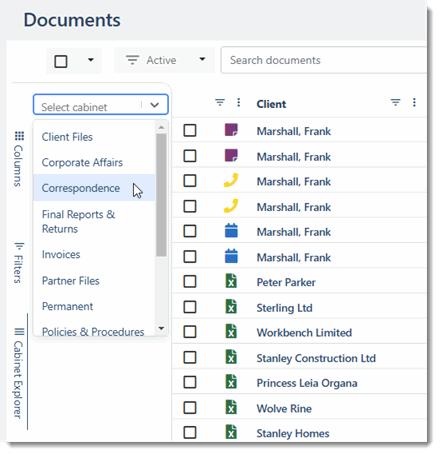The height and width of the screenshot is (454, 440).
Task: Click the filter icon on the Client column
Action: coord(395,103)
